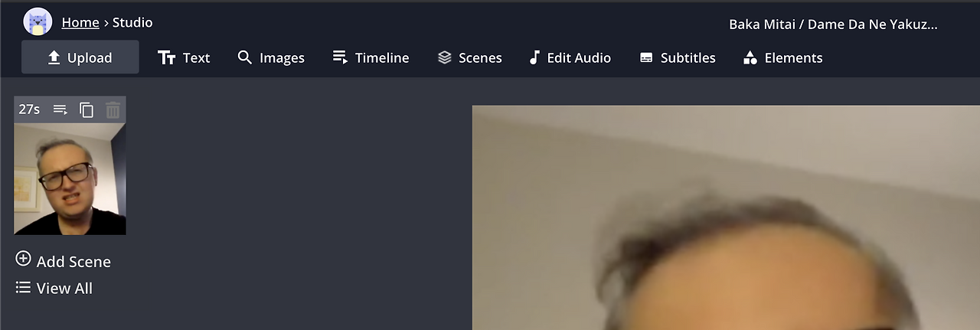Click the video canvas preview
This screenshot has width=980, height=330.
pos(726,217)
